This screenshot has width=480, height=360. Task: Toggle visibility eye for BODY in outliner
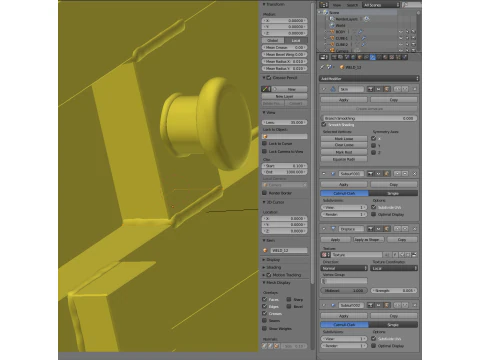click(x=401, y=32)
